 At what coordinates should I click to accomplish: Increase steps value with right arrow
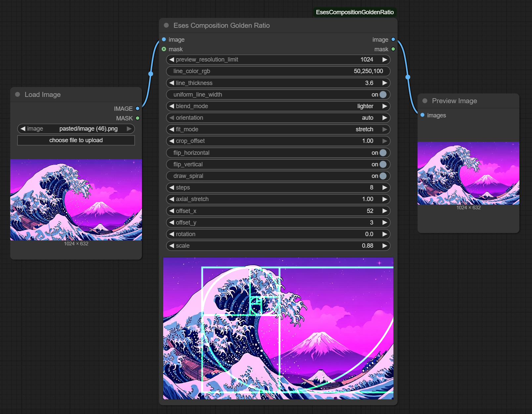pos(384,187)
